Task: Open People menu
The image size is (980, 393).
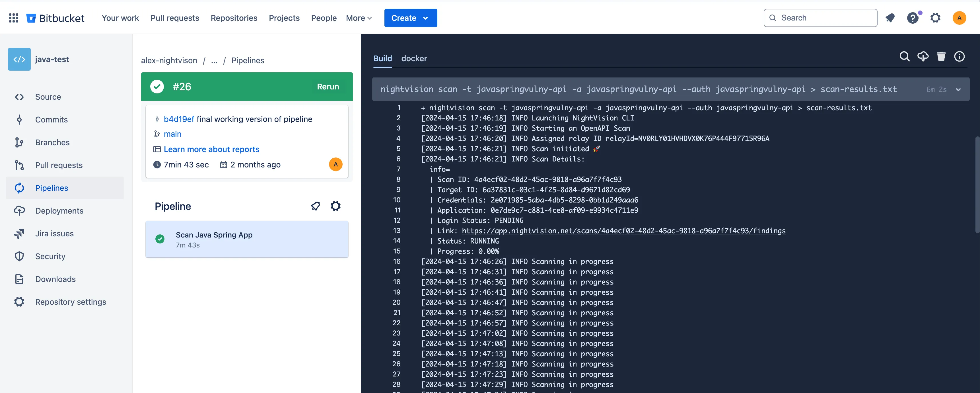Action: click(x=324, y=18)
